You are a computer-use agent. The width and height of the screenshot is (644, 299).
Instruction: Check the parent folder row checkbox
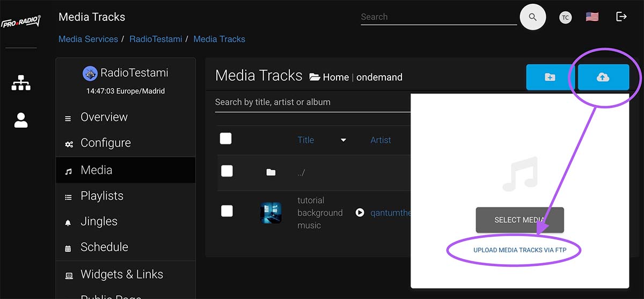click(227, 171)
